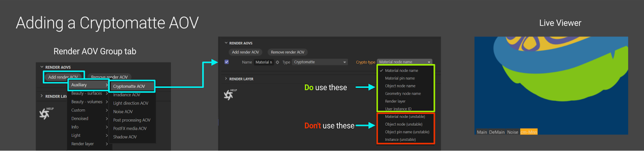The height and width of the screenshot is (151, 644).
Task: Choose Cryptomatte AOV from the submenu
Action: click(x=132, y=86)
